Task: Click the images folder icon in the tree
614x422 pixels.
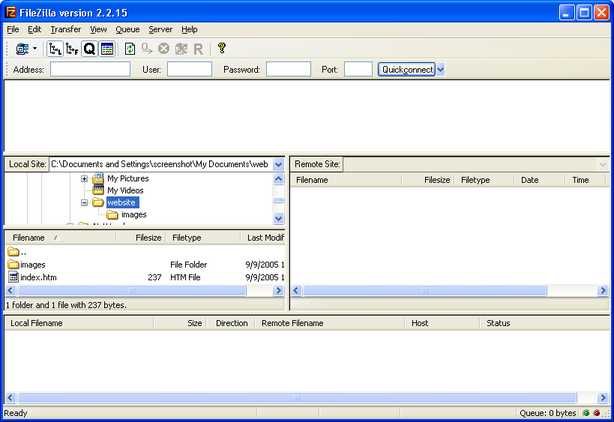Action: 112,215
